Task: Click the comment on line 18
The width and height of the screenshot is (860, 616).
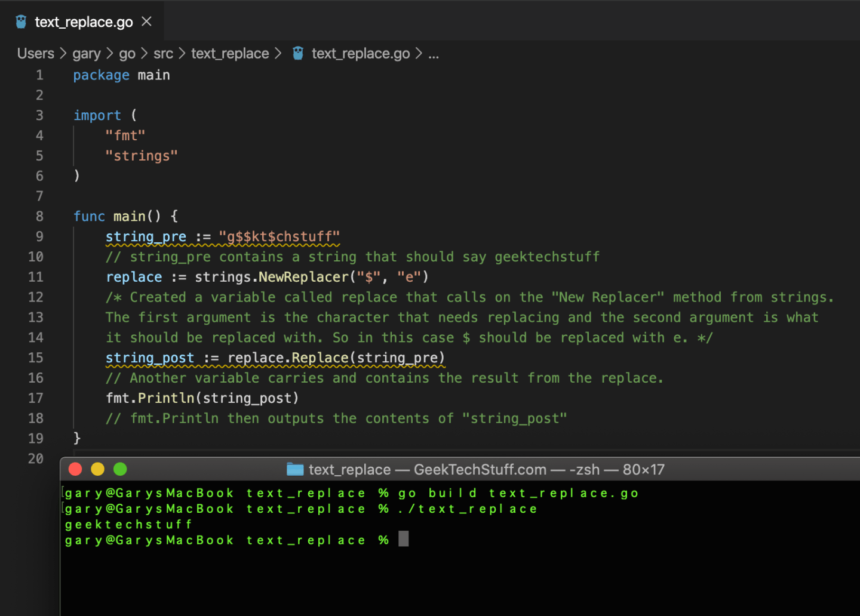Action: pos(336,418)
